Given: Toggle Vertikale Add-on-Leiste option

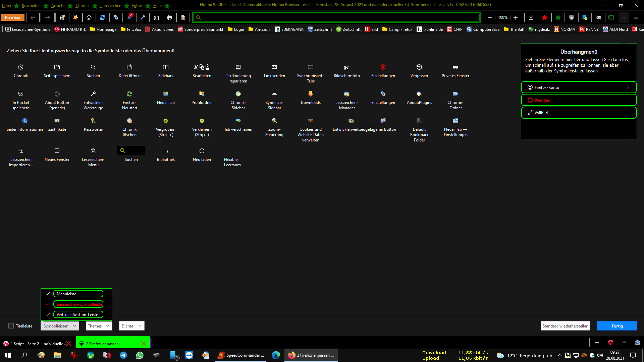Looking at the screenshot, I should 78,314.
